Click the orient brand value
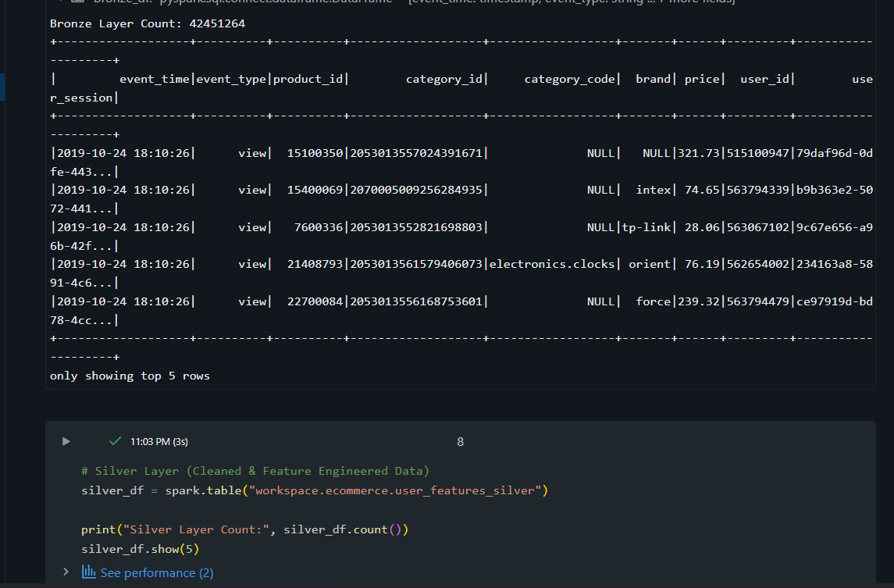 click(x=650, y=264)
